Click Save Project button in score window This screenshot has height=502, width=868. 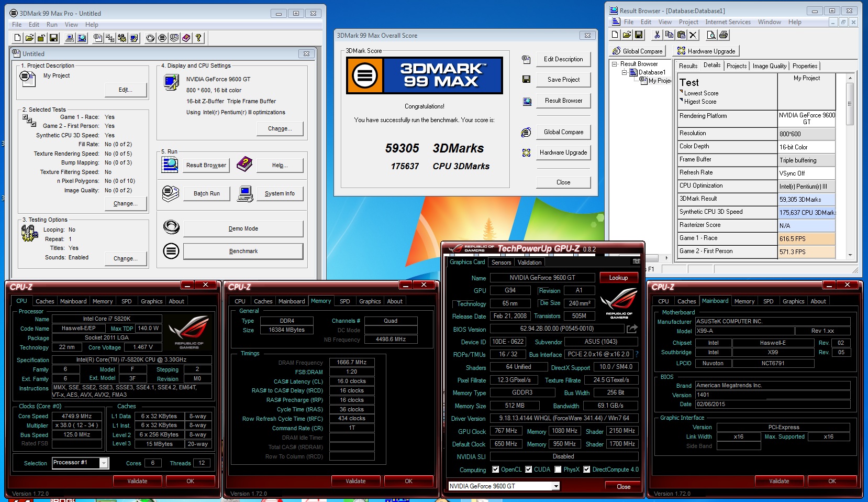563,80
